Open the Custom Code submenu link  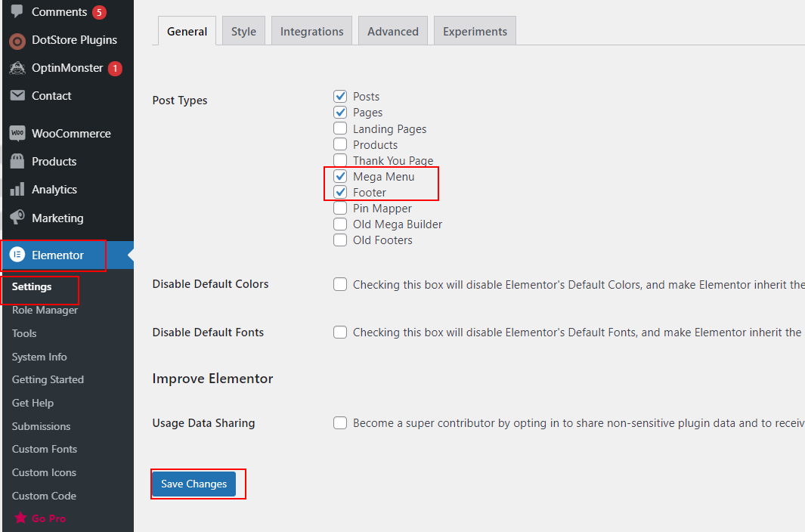44,496
